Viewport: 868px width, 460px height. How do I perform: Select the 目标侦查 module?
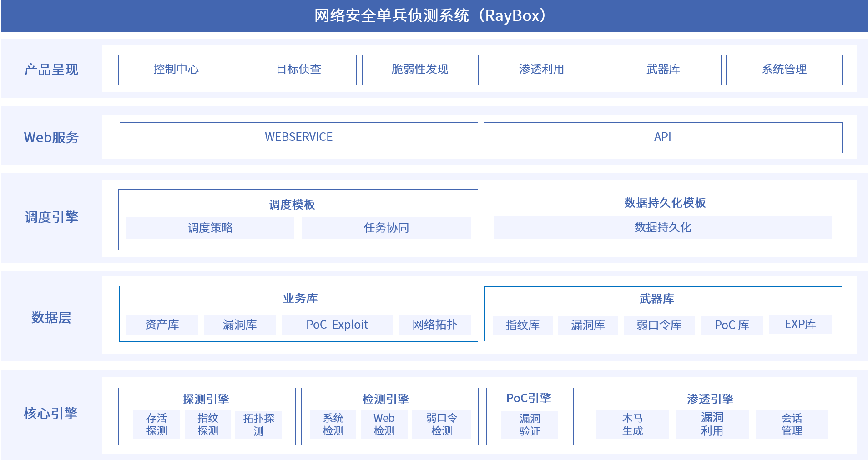[298, 70]
